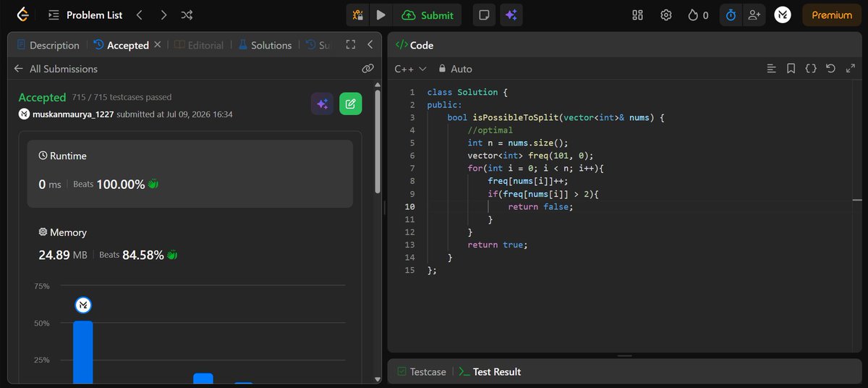Open the C++ language dropdown
The image size is (868, 388).
[410, 69]
